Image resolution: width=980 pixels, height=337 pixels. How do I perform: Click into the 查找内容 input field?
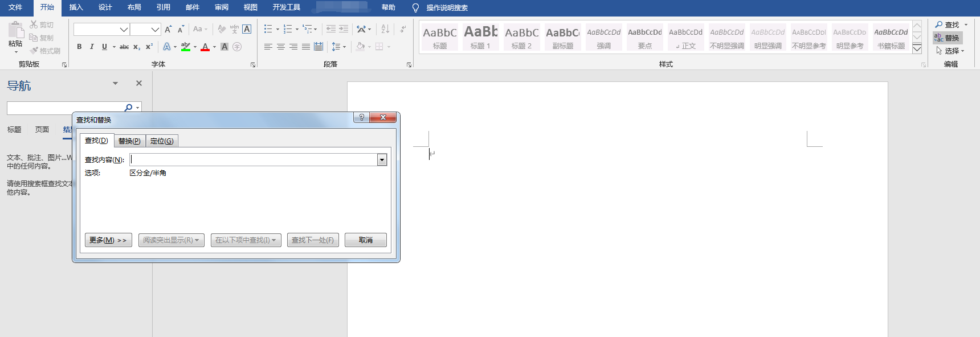[x=254, y=160]
